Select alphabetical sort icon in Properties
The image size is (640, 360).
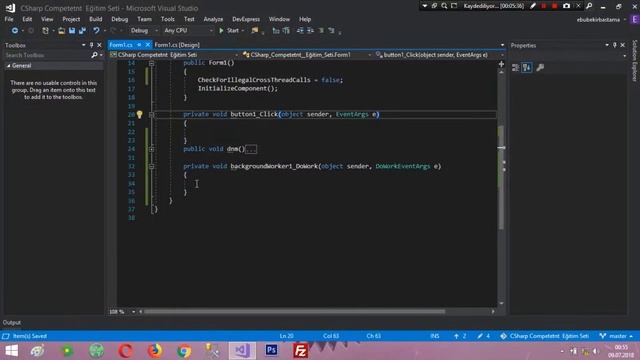click(x=527, y=68)
